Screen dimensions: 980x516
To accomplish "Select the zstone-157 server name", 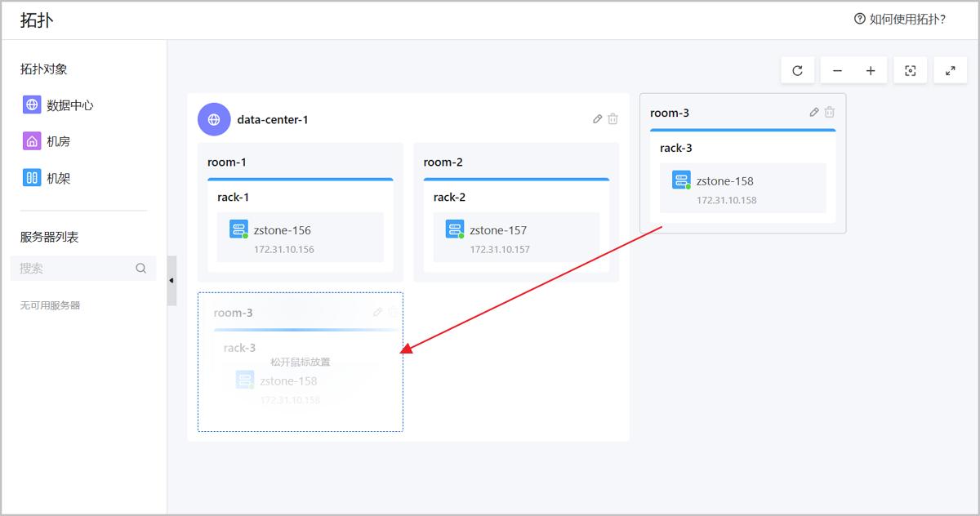I will click(499, 230).
